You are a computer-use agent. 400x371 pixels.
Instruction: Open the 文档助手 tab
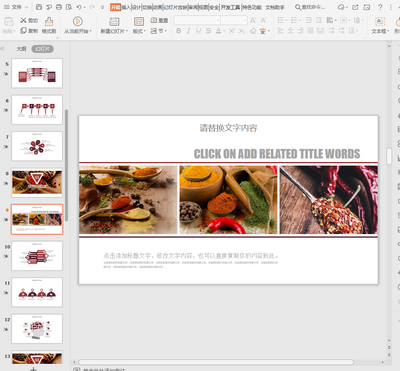pyautogui.click(x=275, y=7)
